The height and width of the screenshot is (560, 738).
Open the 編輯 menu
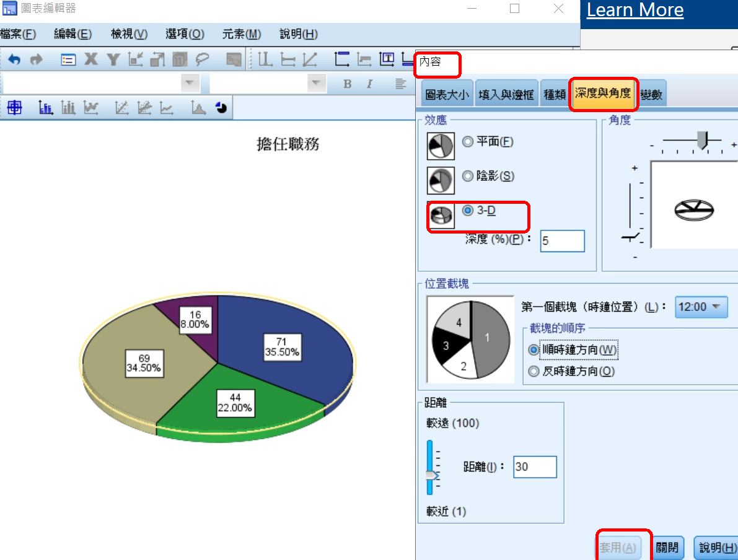click(72, 34)
